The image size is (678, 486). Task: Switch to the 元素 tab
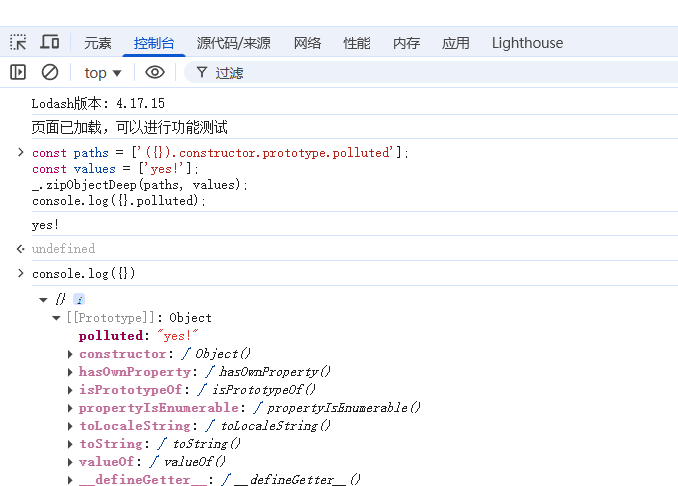click(x=98, y=43)
